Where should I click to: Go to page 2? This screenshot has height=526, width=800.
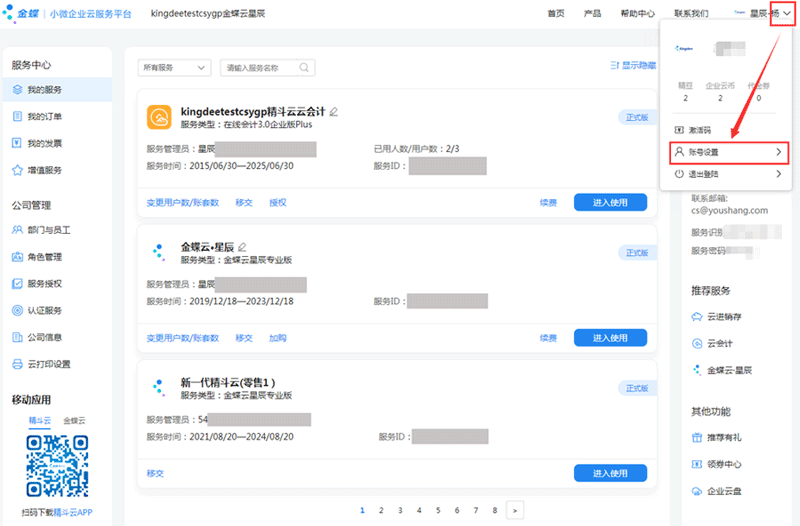[x=381, y=510]
